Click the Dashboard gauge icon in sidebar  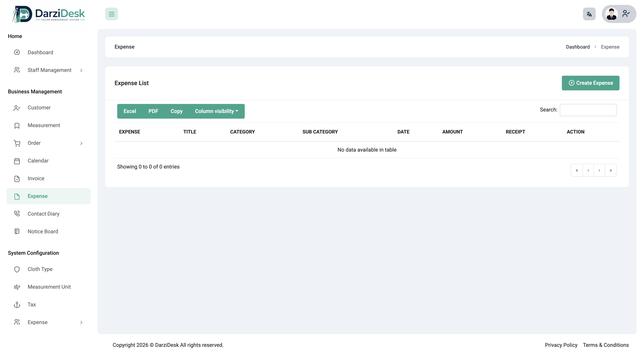point(17,52)
